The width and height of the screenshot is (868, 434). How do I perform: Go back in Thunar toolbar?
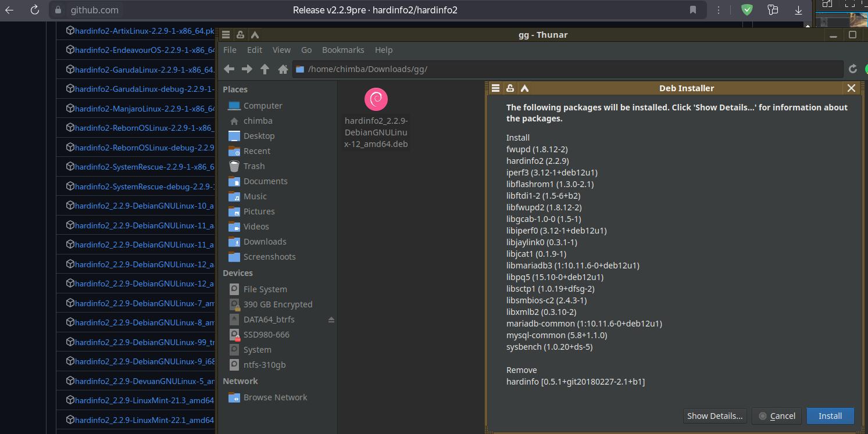pos(229,69)
